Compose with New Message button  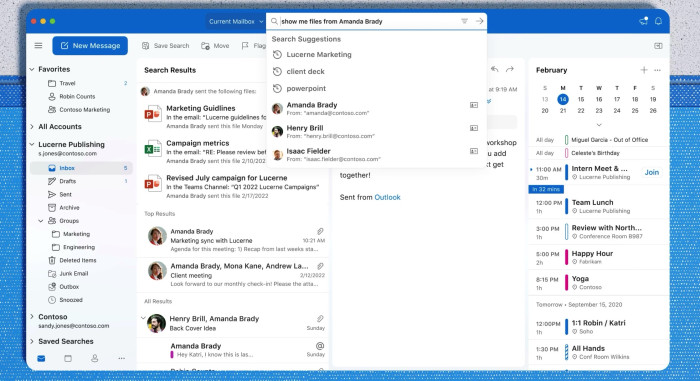point(90,46)
